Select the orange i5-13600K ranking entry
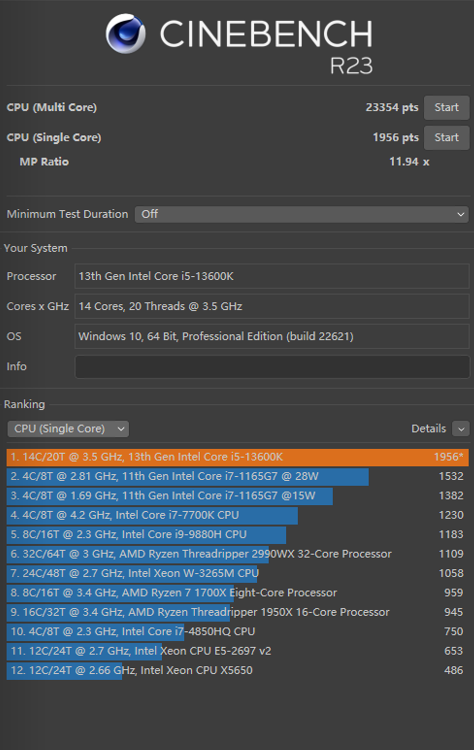This screenshot has height=750, width=474. [237, 457]
